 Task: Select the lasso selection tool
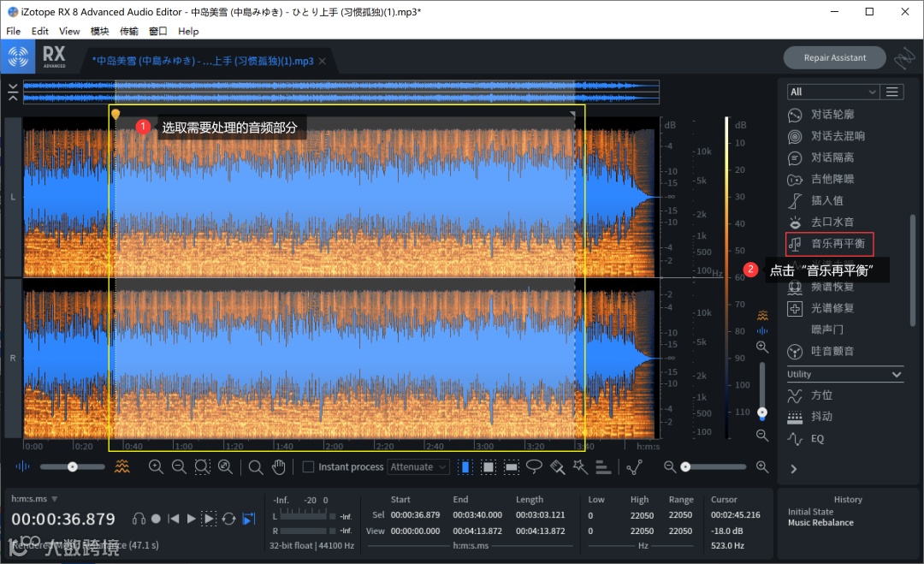[534, 466]
